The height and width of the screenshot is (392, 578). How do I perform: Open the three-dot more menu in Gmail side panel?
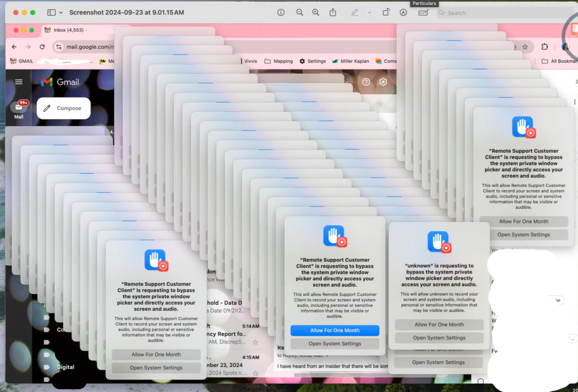(574, 102)
